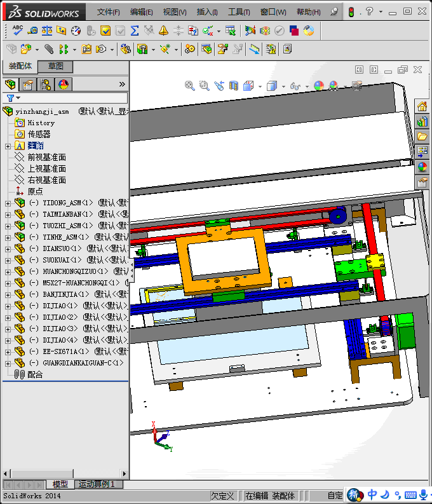432x504 pixels.
Task: Open the display style dropdown arrow
Action: (283, 86)
